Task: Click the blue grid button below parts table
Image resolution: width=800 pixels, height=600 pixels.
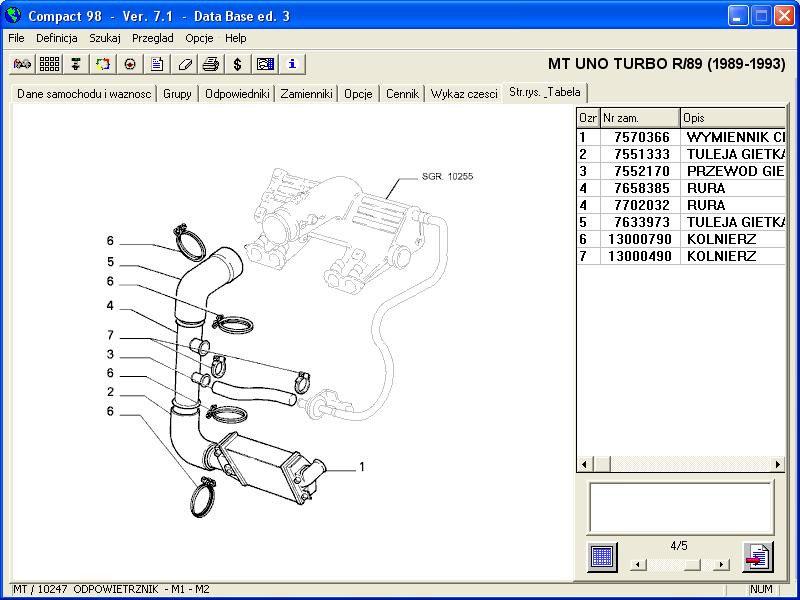Action: click(x=602, y=556)
